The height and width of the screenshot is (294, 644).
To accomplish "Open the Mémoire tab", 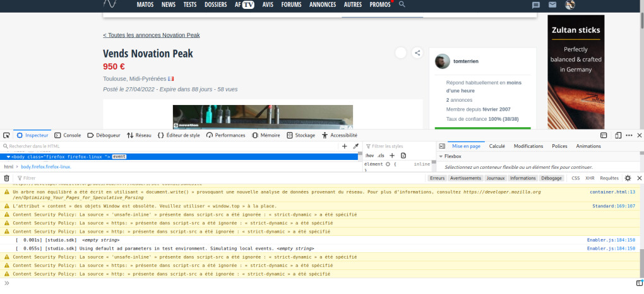I will [266, 135].
